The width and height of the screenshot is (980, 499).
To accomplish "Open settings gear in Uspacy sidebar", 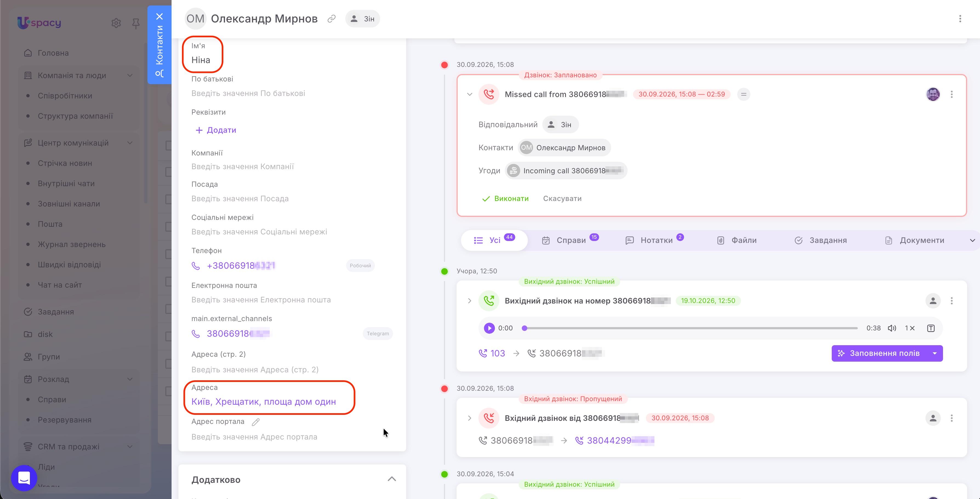I will tap(116, 23).
